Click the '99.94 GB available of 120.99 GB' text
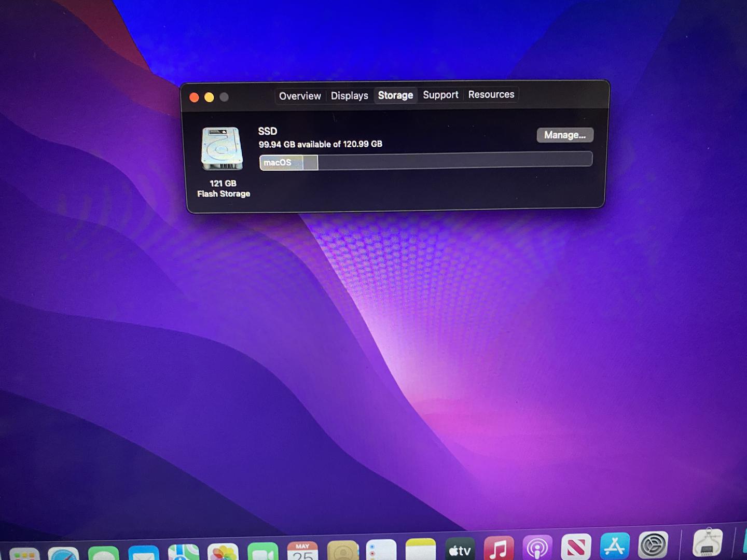 [x=320, y=144]
